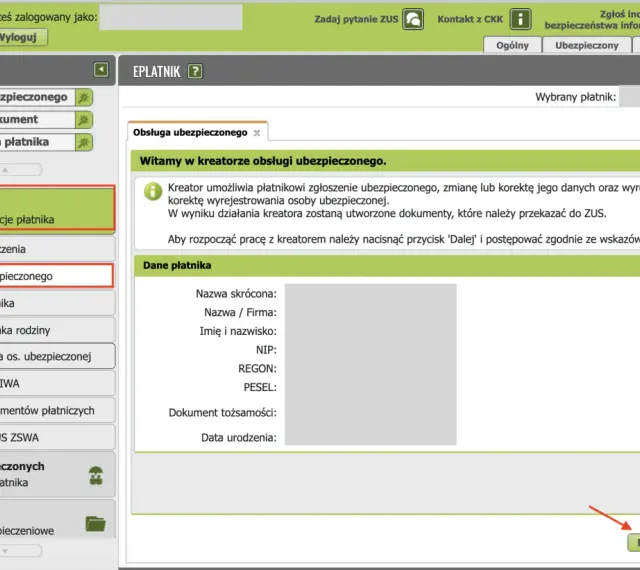The height and width of the screenshot is (570, 640).
Task: Open the 'IWA' sidebar menu item
Action: tap(57, 383)
